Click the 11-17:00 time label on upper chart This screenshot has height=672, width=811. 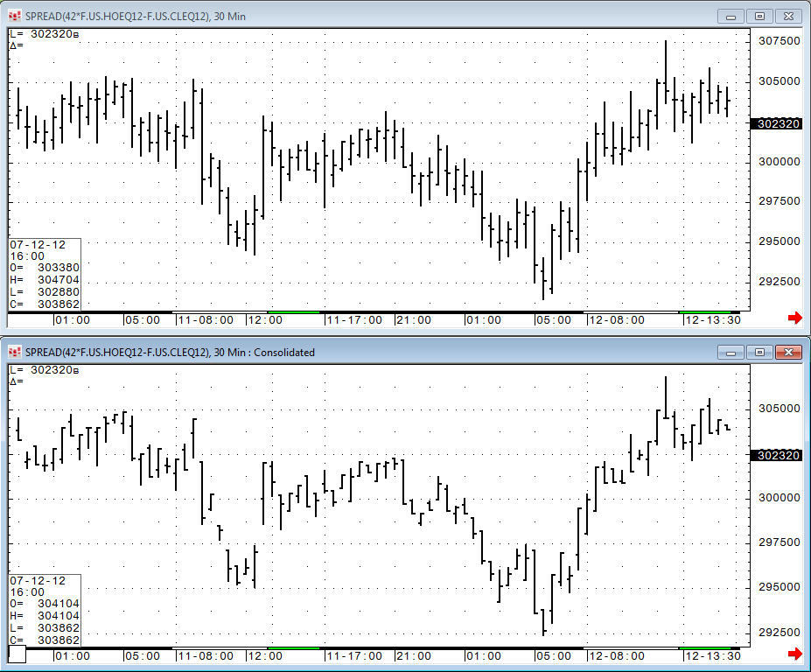point(353,320)
